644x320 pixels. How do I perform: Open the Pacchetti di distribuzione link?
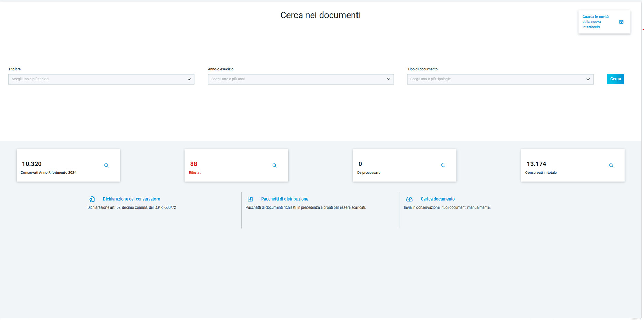pos(284,199)
